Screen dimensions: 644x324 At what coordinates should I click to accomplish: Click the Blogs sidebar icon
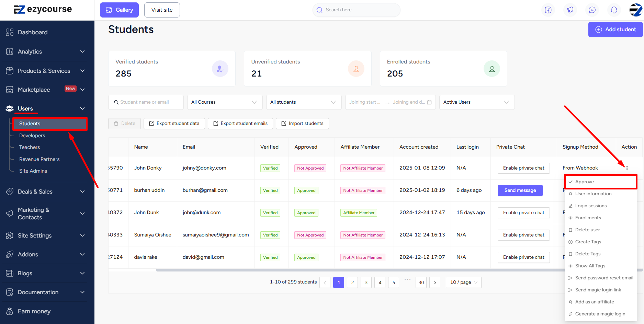coord(10,273)
